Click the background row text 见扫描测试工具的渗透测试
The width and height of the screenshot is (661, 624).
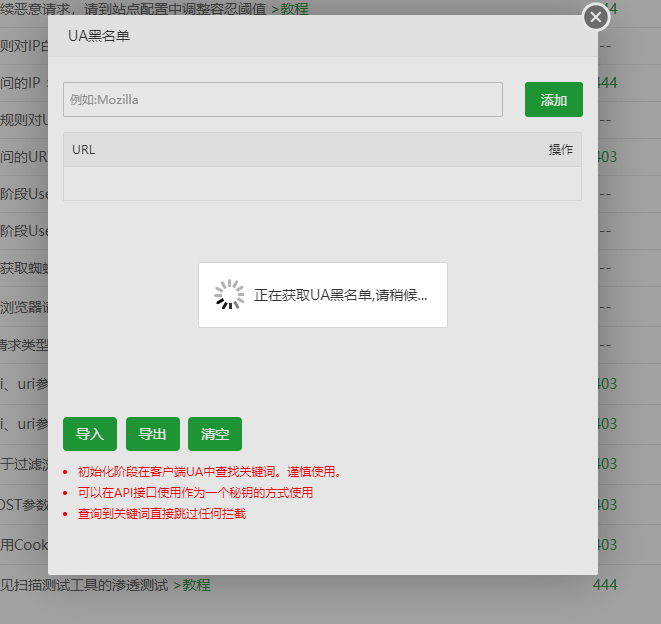coord(84,585)
